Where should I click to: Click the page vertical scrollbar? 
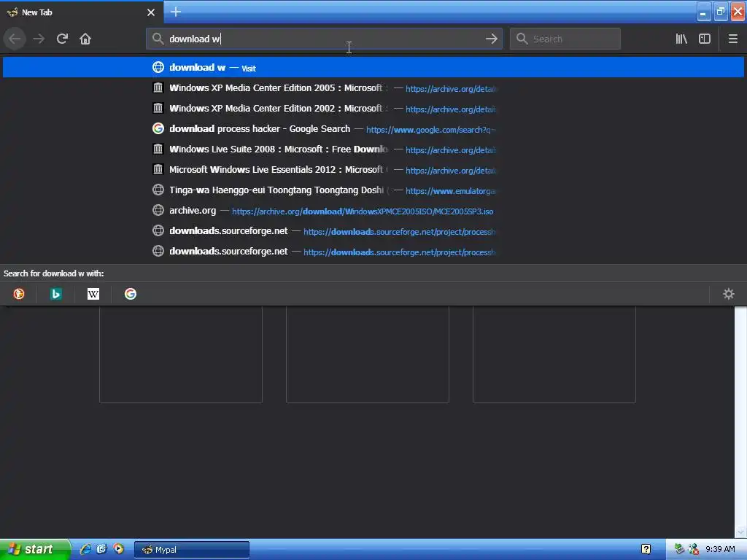[740, 421]
